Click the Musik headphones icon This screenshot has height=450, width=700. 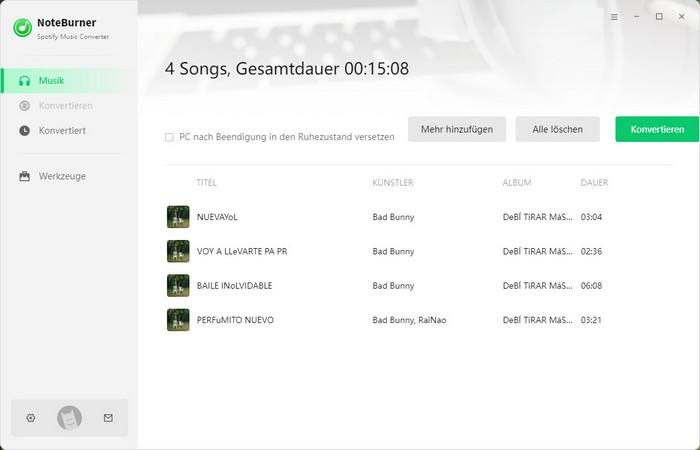pyautogui.click(x=25, y=81)
